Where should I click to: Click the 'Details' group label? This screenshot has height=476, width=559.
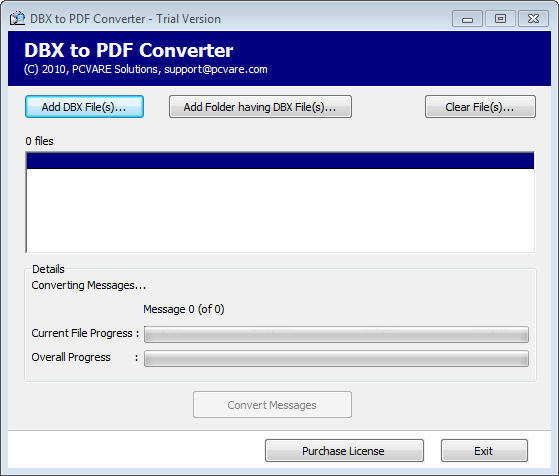48,269
